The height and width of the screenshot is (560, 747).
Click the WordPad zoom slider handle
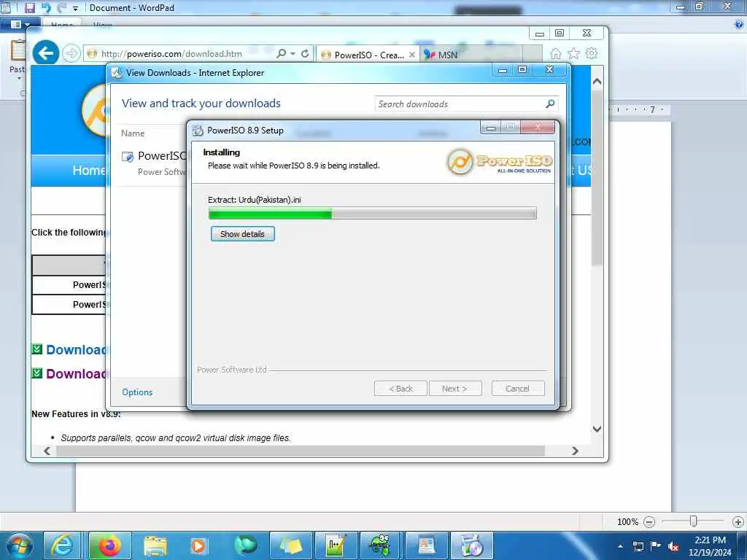(x=694, y=522)
